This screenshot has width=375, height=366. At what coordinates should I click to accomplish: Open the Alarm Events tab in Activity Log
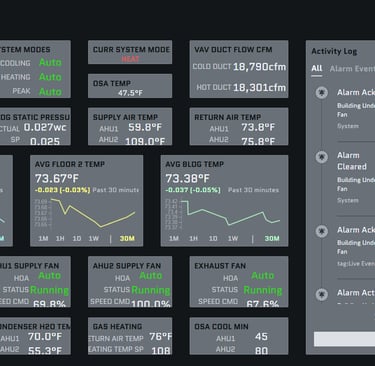point(352,69)
